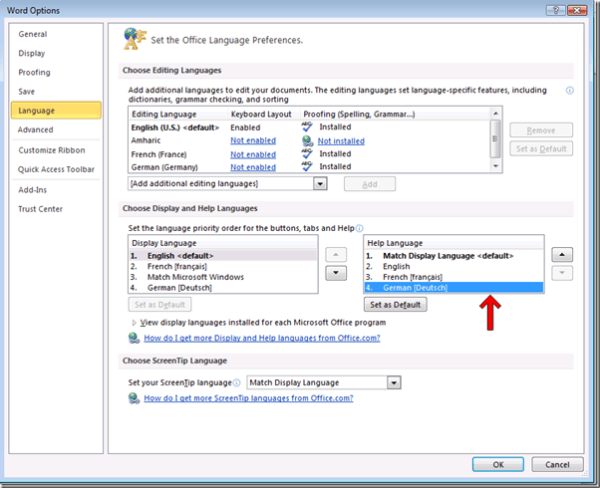
Task: Click the Help button in title bar
Action: [556, 10]
